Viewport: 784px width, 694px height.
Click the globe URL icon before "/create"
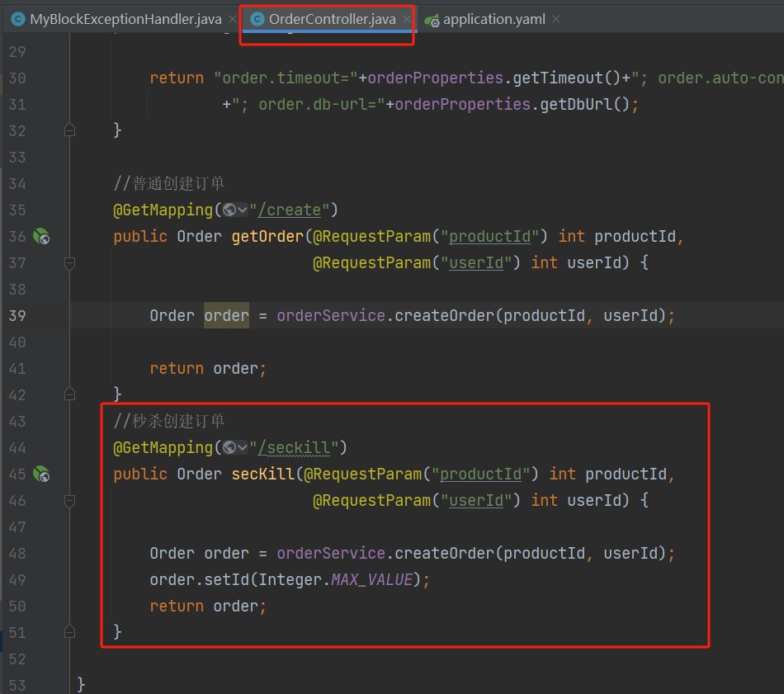[229, 210]
